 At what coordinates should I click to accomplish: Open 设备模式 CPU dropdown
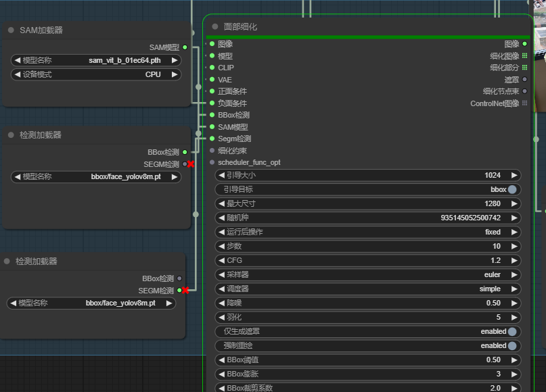(96, 74)
